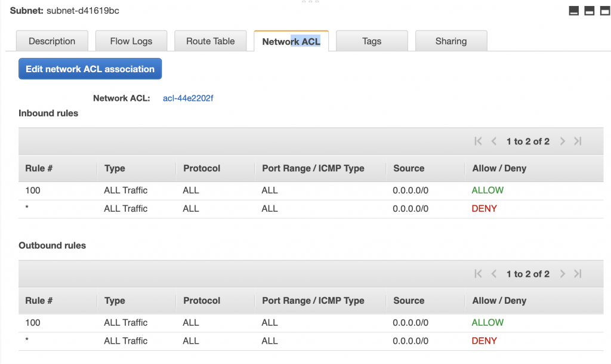
Task: Click Inbound '1 to 2 of 2' pagination text
Action: click(528, 141)
